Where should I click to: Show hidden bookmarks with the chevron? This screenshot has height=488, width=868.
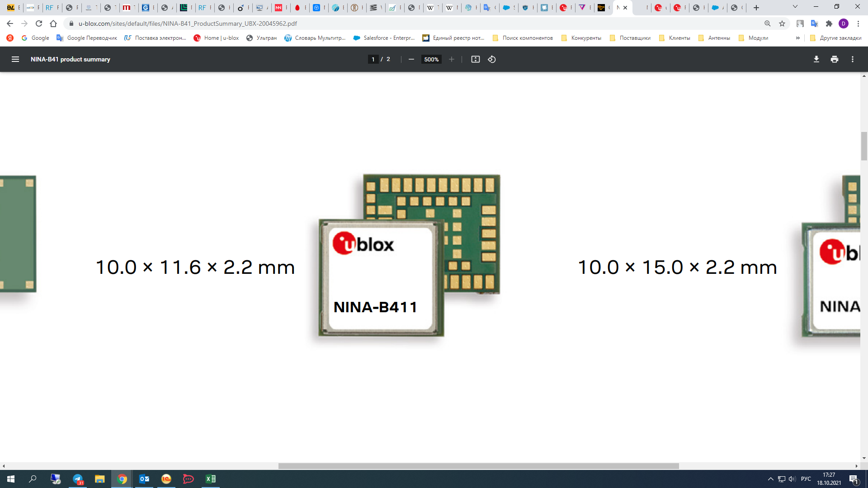[798, 38]
